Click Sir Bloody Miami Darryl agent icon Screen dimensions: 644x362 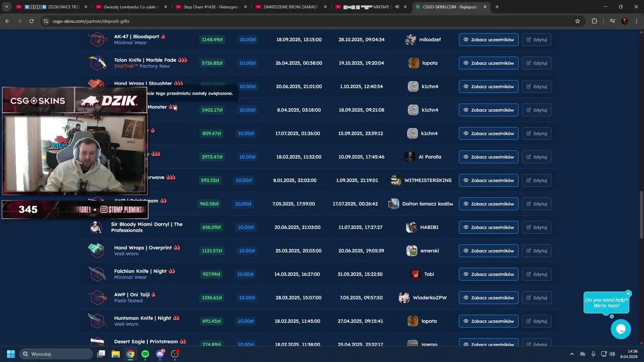click(96, 227)
